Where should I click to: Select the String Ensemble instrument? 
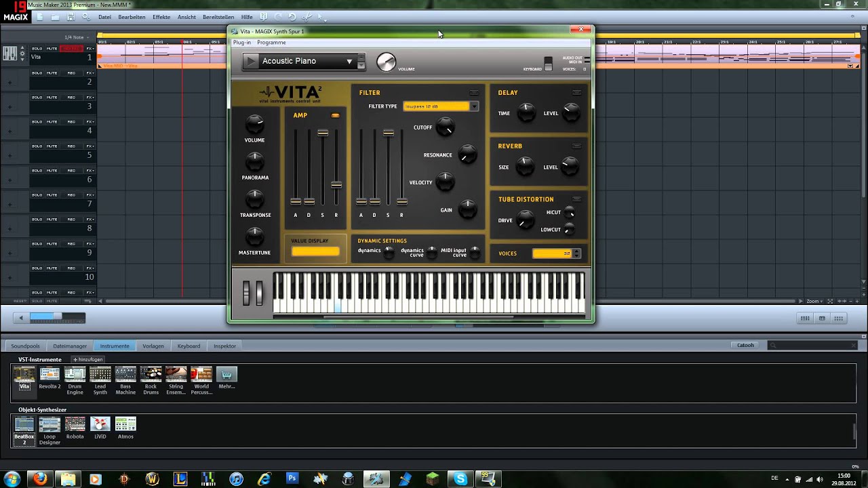coord(176,374)
